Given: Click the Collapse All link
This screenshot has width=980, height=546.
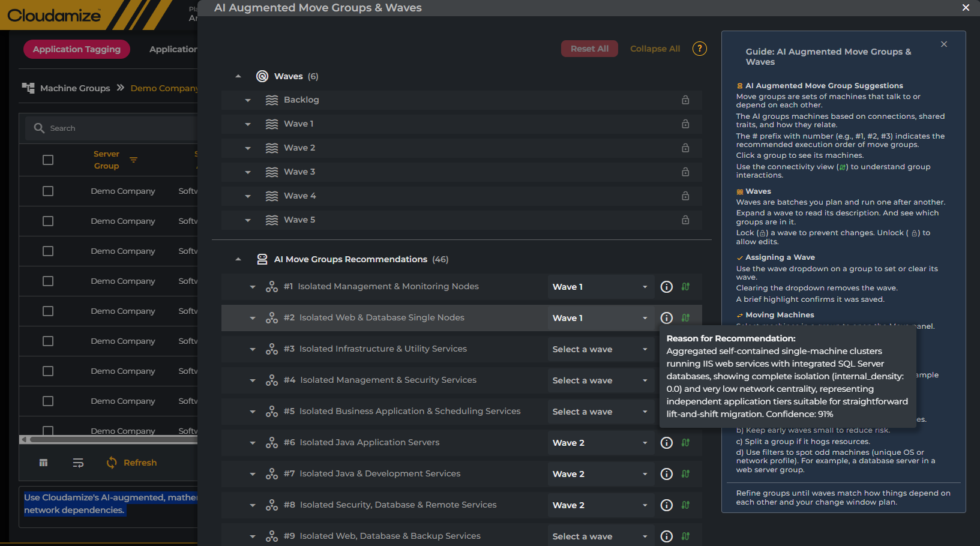Looking at the screenshot, I should [x=655, y=49].
